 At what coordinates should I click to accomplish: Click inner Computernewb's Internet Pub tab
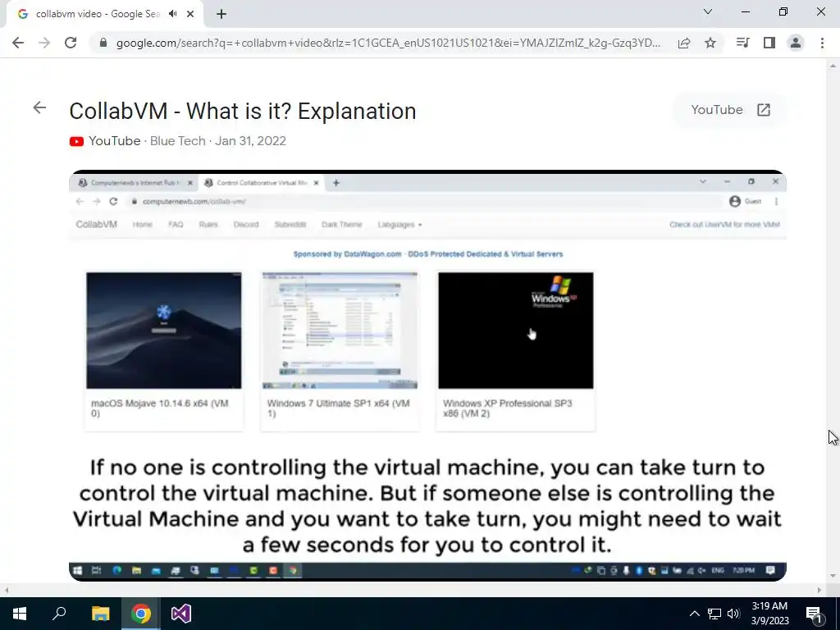[134, 183]
